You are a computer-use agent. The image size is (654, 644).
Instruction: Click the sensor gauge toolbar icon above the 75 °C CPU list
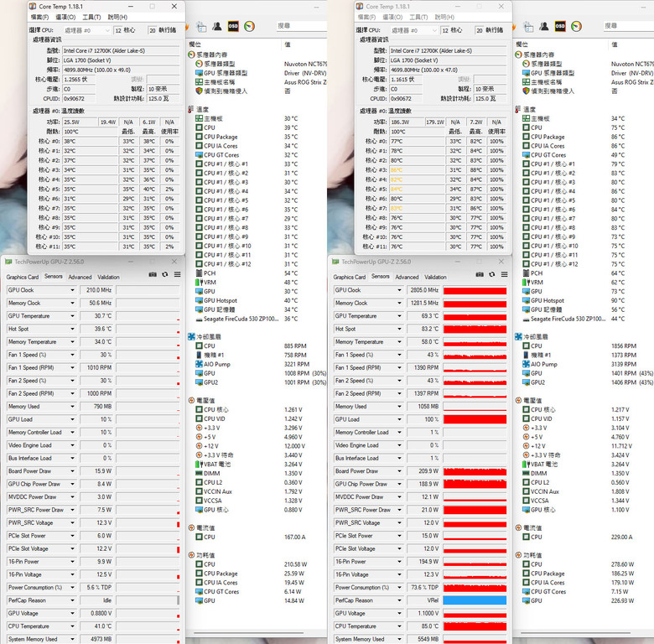(576, 26)
